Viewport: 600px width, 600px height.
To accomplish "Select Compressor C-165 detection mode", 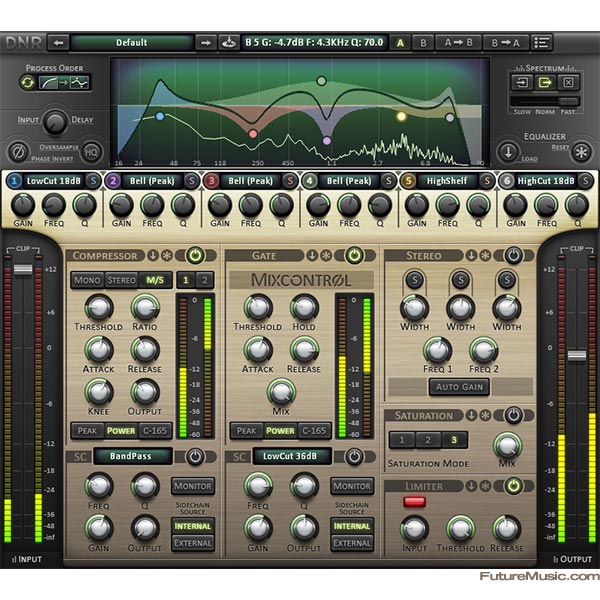I will 155,431.
